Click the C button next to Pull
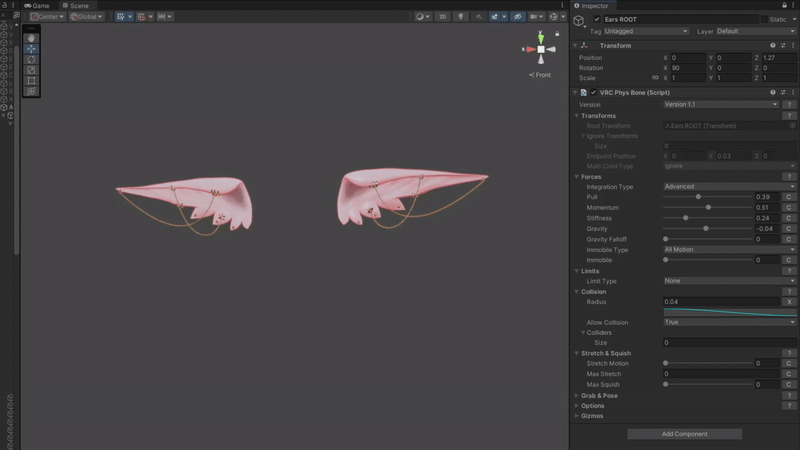The image size is (800, 450). coord(789,197)
